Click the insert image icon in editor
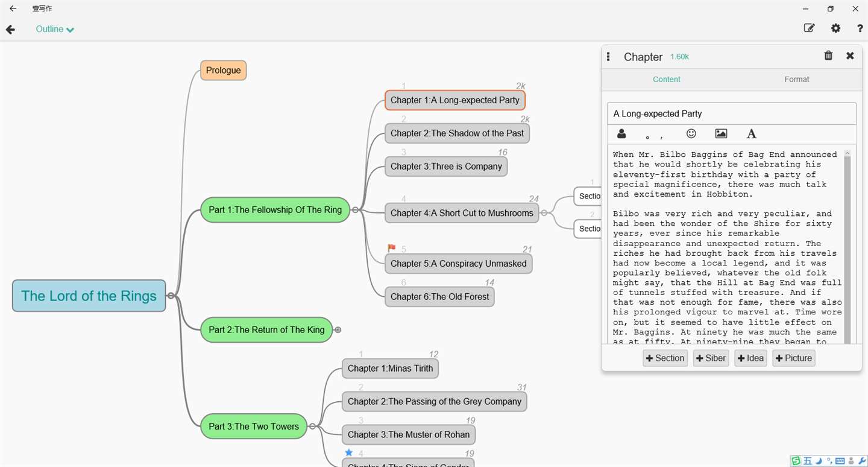Image resolution: width=868 pixels, height=467 pixels. click(x=721, y=134)
